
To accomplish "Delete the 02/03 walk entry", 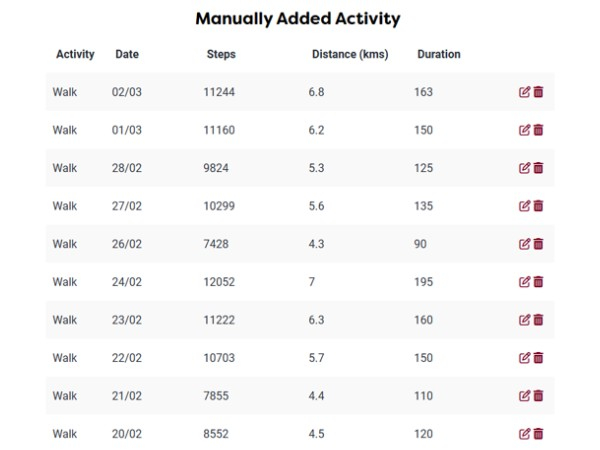I will coord(538,92).
